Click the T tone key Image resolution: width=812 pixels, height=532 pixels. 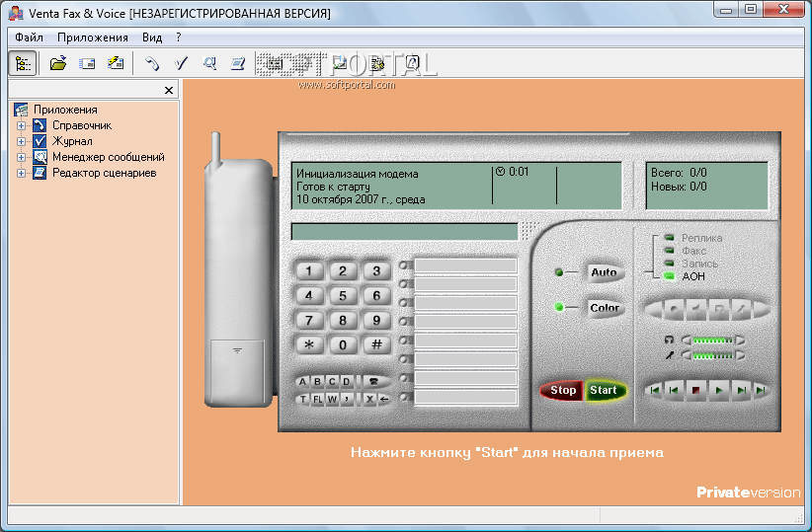pyautogui.click(x=303, y=399)
